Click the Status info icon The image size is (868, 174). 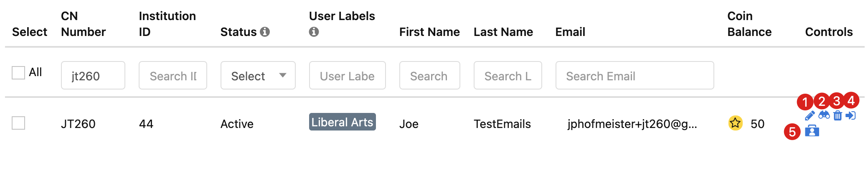[x=265, y=32]
